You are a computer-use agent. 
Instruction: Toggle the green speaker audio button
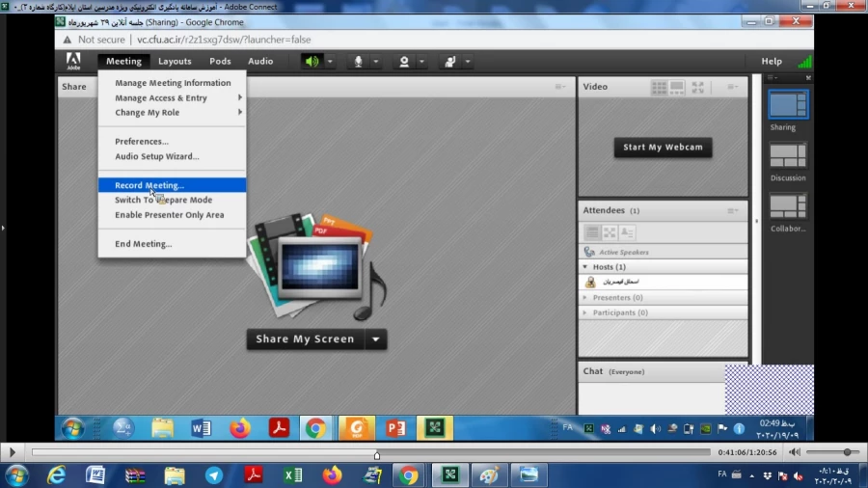[x=312, y=62]
